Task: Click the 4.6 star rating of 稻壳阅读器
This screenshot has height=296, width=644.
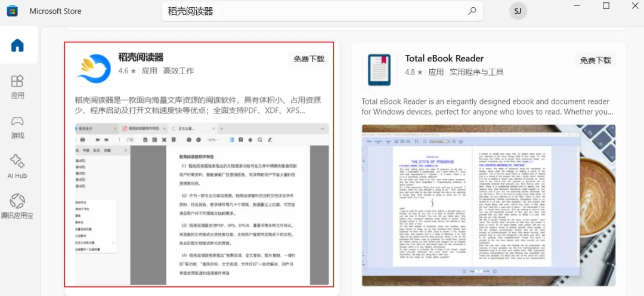Action: (127, 70)
